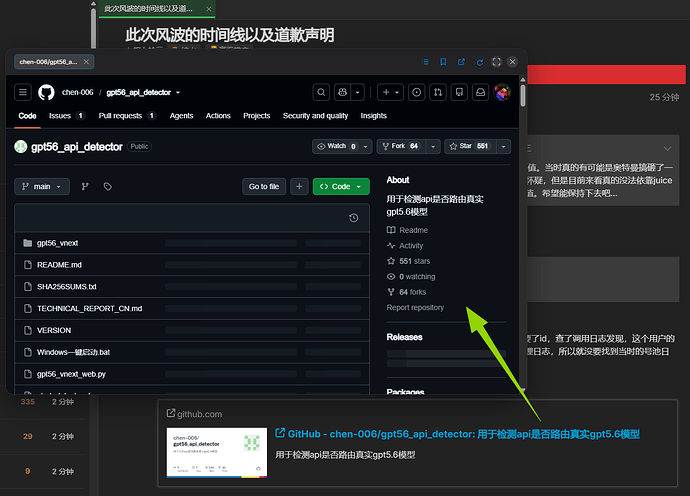Close the popup preview window
Viewport: 690px width, 496px height.
[x=512, y=62]
